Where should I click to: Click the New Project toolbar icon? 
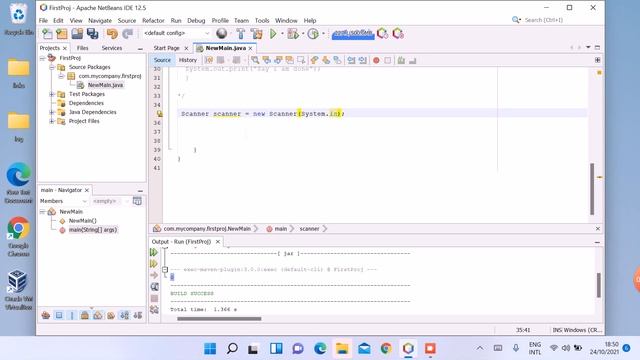pos(62,33)
